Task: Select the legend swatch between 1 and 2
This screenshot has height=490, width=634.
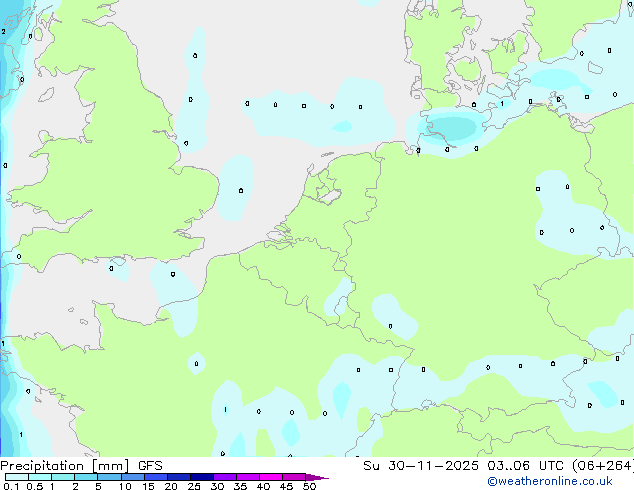Action: click(63, 477)
